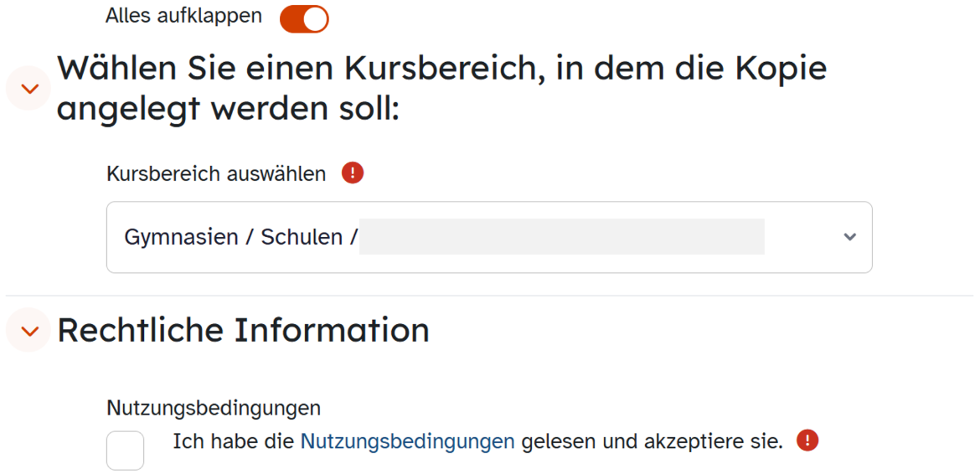Click the required-field icon beside Kursbereich auswählen
The height and width of the screenshot is (474, 980).
point(353,173)
